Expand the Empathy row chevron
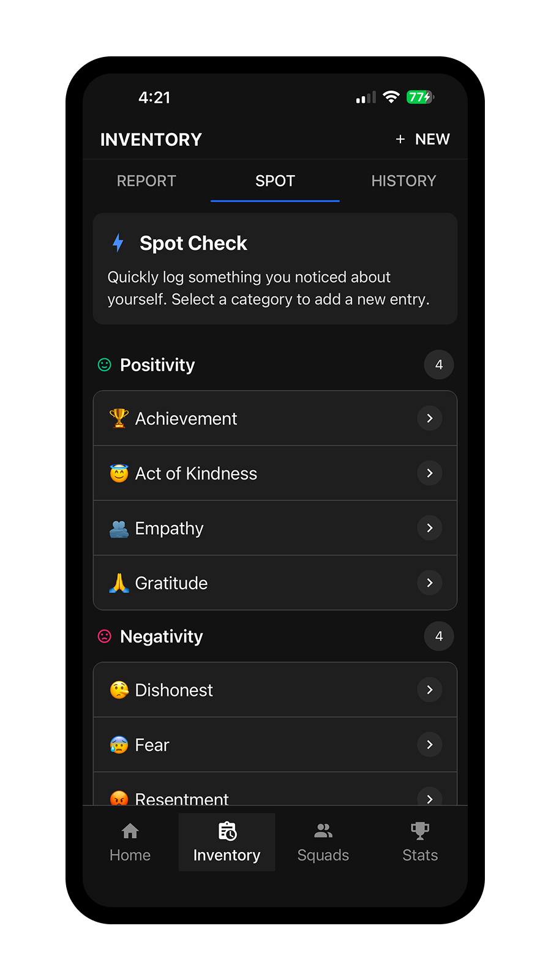 point(429,527)
